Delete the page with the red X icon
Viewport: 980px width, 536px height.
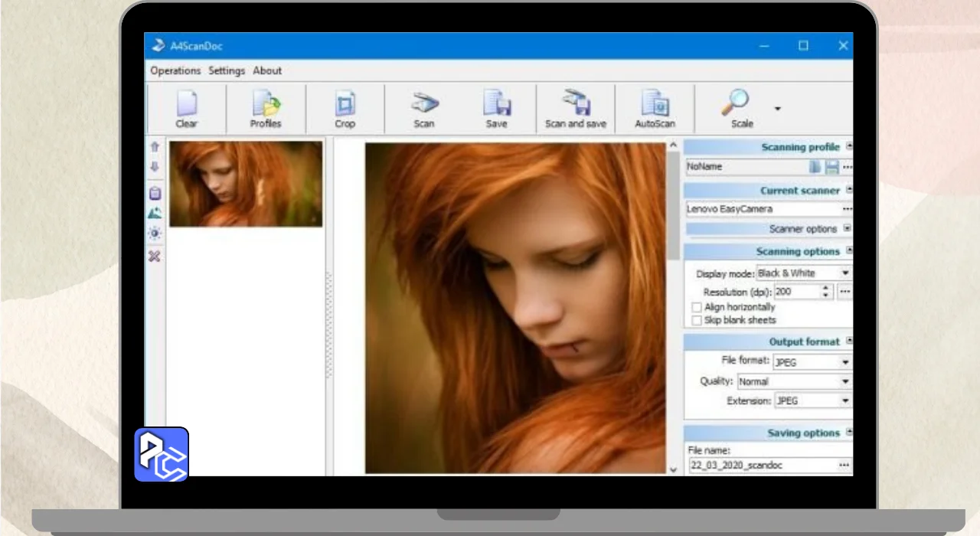click(x=155, y=256)
